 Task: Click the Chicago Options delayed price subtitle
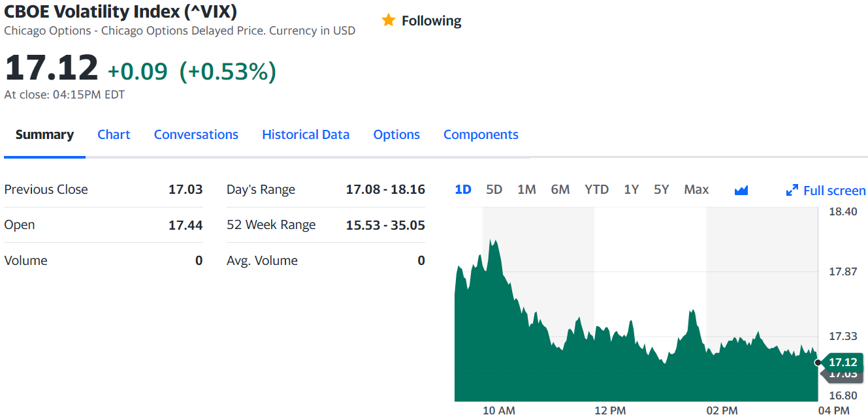click(x=180, y=31)
